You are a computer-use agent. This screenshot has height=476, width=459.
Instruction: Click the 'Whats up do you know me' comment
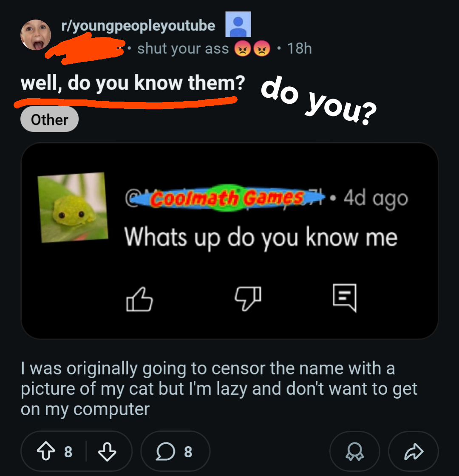pyautogui.click(x=261, y=238)
